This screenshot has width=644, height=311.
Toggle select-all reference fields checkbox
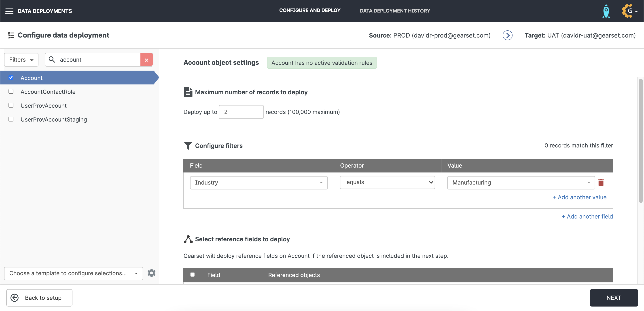193,275
